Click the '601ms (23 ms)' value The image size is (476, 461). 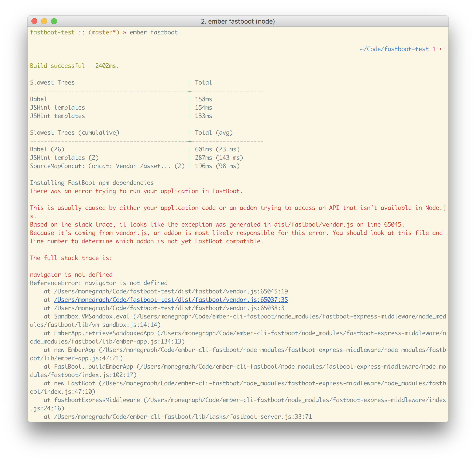point(217,149)
